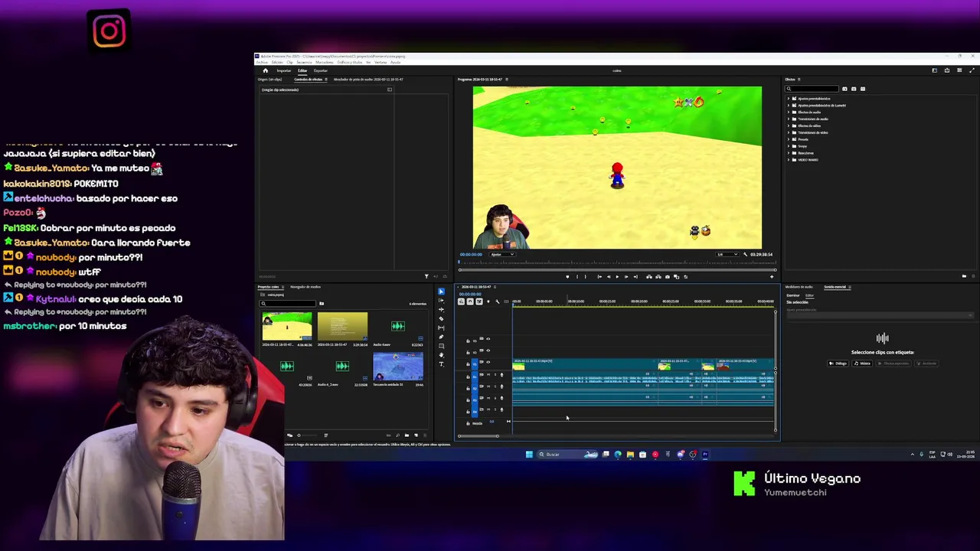The height and width of the screenshot is (551, 980).
Task: Click the YUV Effects filter icon
Action: click(863, 89)
